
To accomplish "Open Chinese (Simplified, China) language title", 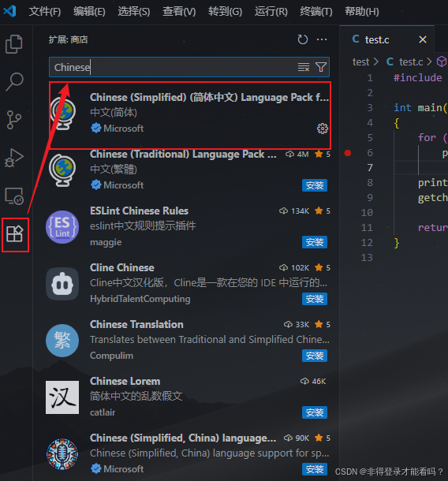I will pyautogui.click(x=183, y=438).
